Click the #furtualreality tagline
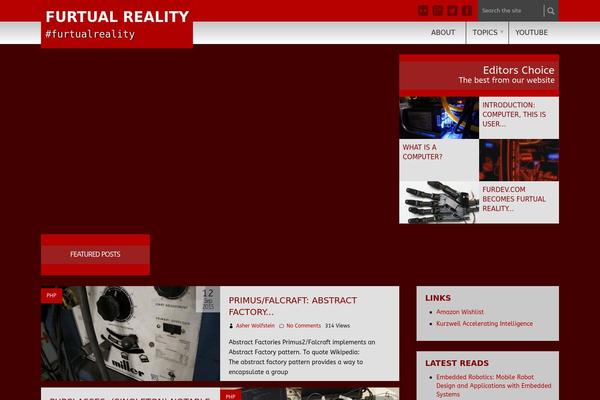Image resolution: width=600 pixels, height=400 pixels. click(x=90, y=34)
